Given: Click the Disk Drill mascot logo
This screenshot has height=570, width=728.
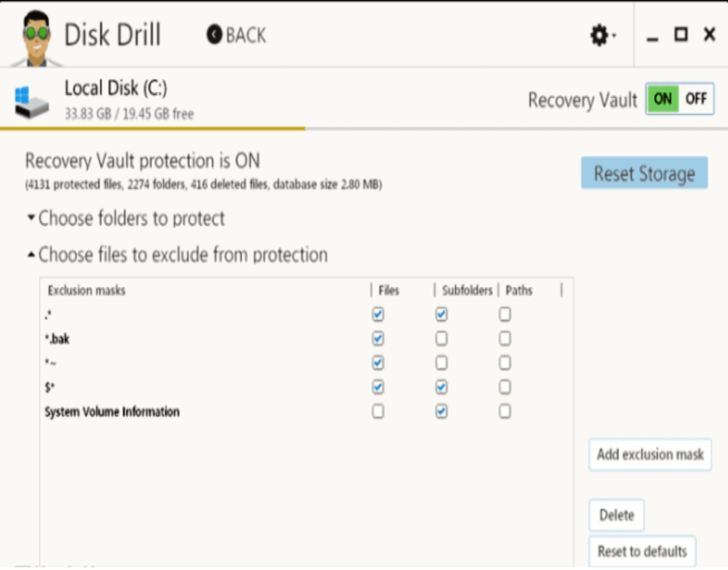Looking at the screenshot, I should coord(38,39).
